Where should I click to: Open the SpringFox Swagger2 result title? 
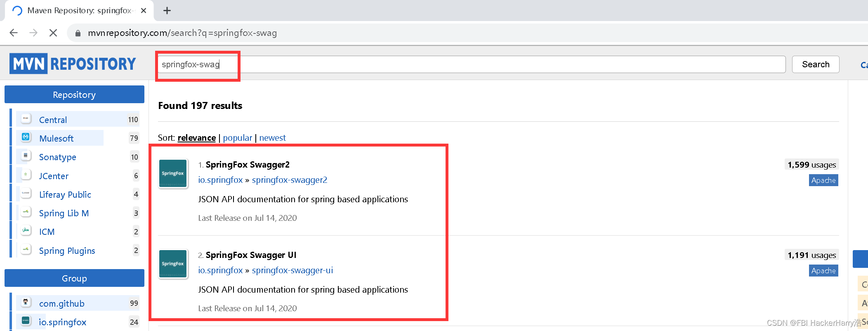(x=248, y=165)
